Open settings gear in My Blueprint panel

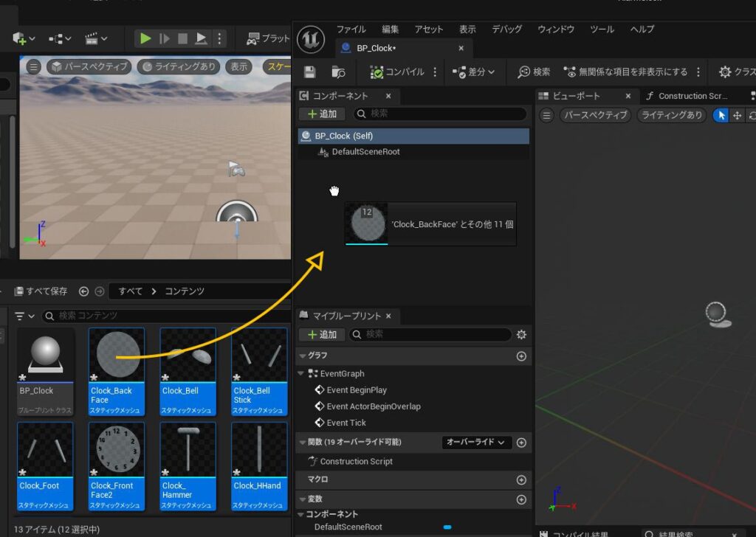pyautogui.click(x=521, y=334)
